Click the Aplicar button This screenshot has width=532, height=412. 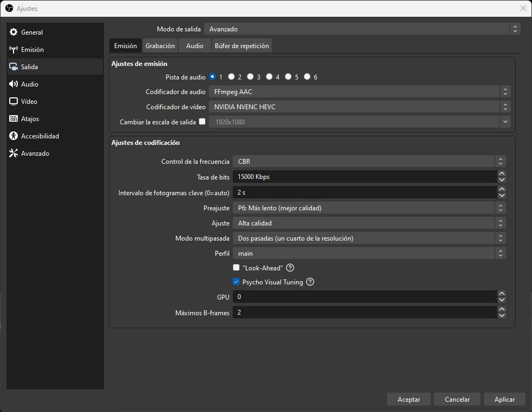pos(504,400)
